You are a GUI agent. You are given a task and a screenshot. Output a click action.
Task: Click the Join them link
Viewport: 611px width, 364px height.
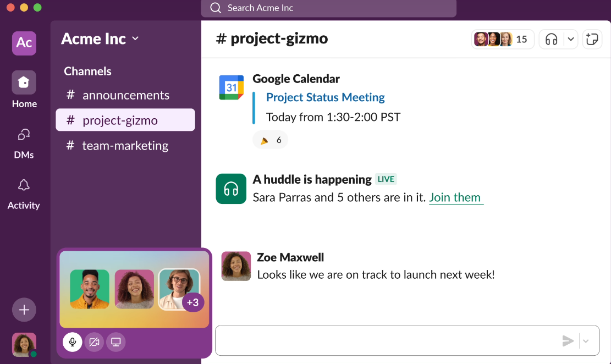tap(455, 197)
